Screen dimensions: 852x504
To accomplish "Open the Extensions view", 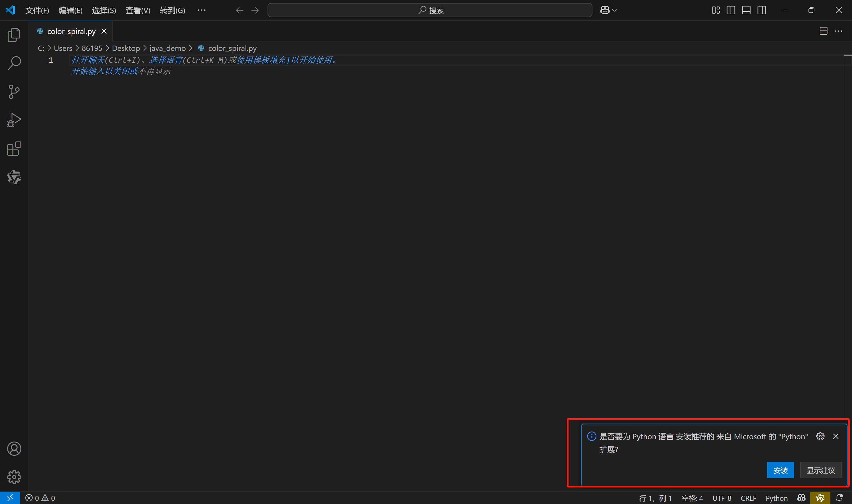I will [14, 149].
